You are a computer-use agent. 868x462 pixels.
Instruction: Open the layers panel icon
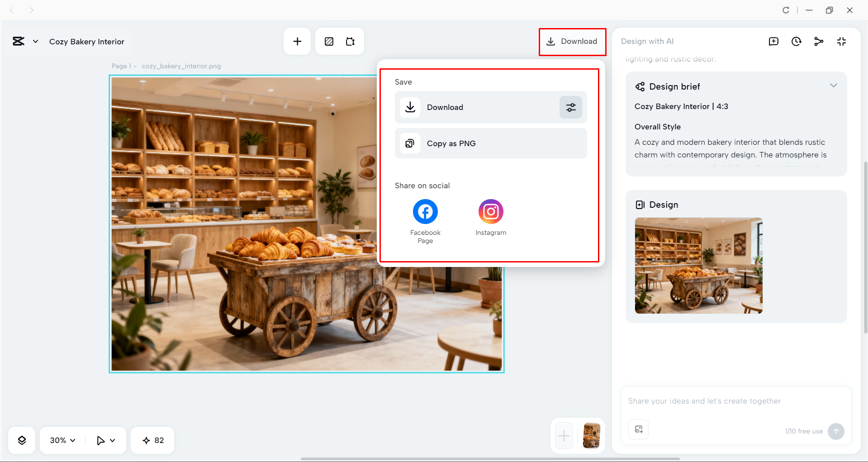pos(22,440)
